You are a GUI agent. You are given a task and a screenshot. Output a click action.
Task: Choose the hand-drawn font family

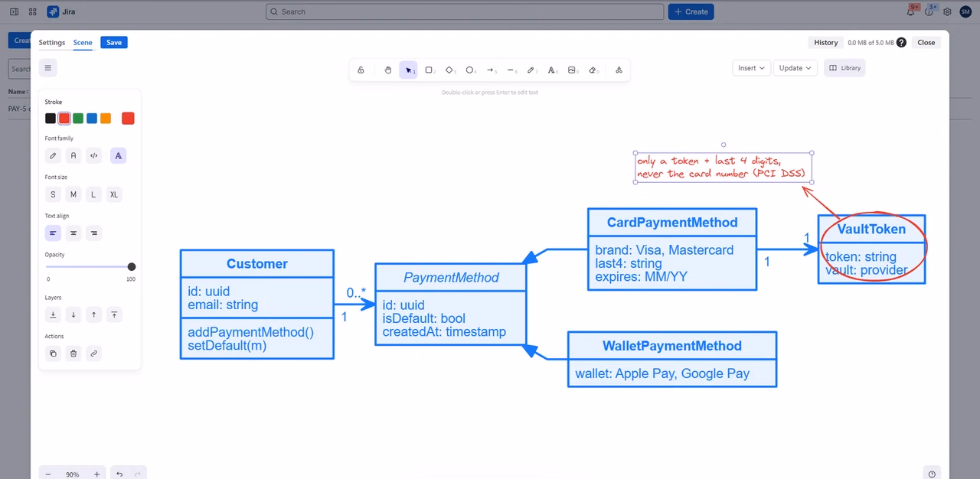point(53,155)
